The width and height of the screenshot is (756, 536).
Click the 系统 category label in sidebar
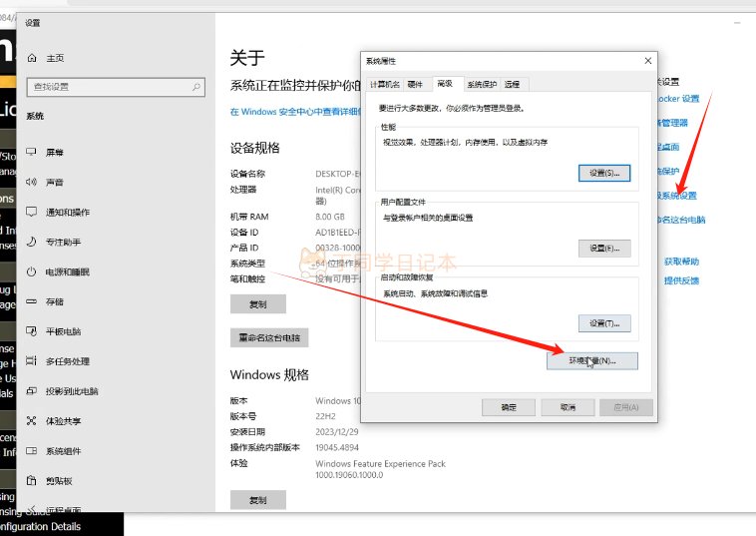[35, 116]
